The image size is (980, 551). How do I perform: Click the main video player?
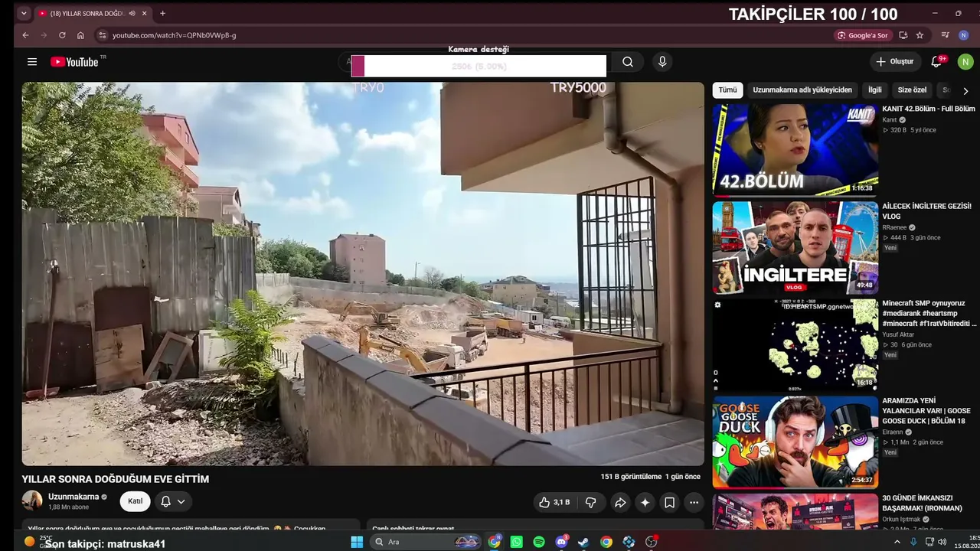(x=363, y=274)
